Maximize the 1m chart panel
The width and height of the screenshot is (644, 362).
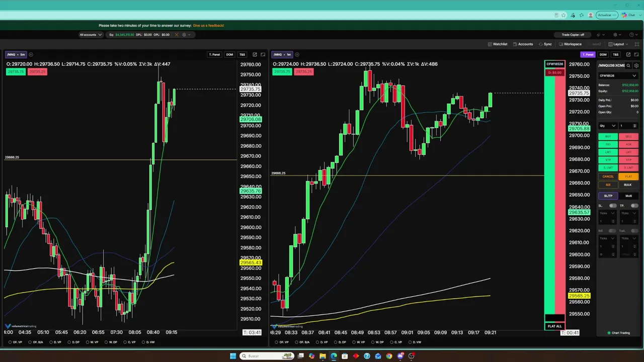point(636,54)
